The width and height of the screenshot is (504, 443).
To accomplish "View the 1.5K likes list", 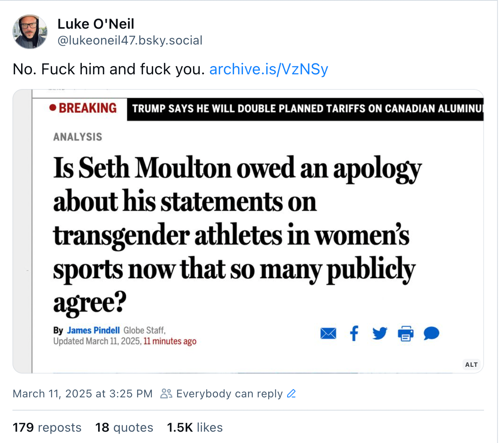I will pyautogui.click(x=195, y=427).
